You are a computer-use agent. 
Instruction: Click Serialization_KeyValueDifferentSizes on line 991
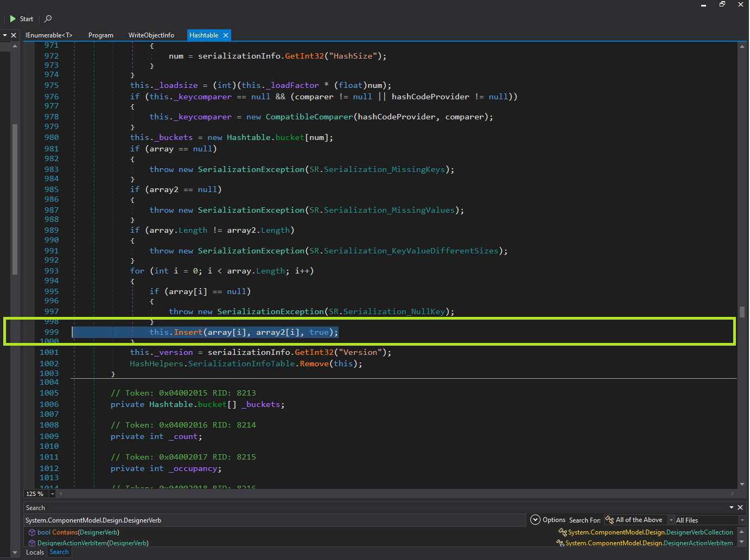[411, 251]
